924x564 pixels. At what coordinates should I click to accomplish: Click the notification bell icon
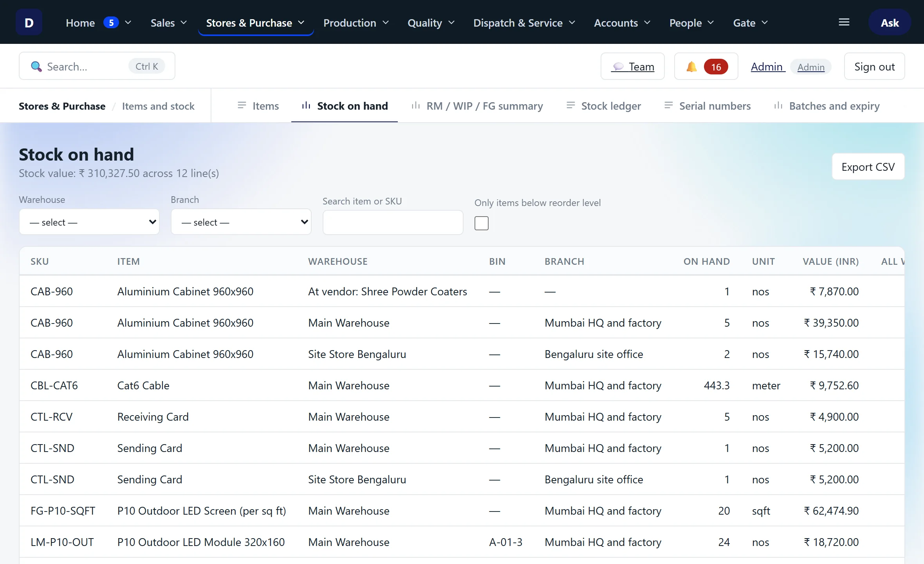click(691, 67)
